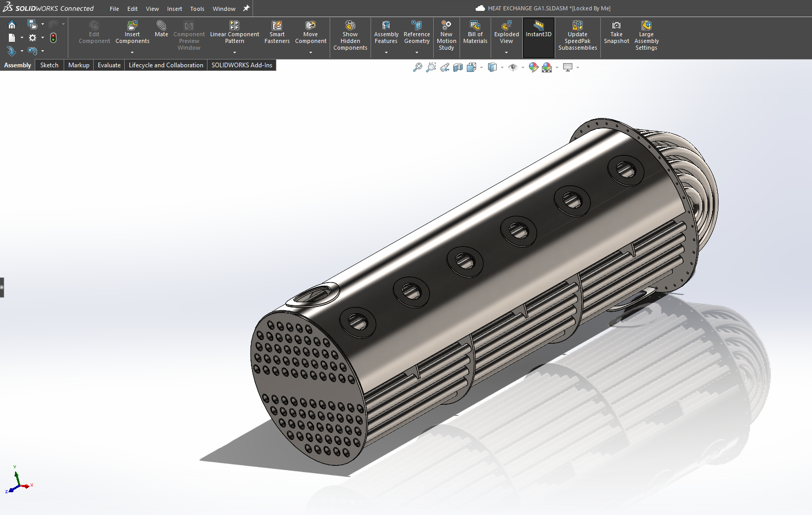Open the View menu
812x515 pixels.
point(152,9)
